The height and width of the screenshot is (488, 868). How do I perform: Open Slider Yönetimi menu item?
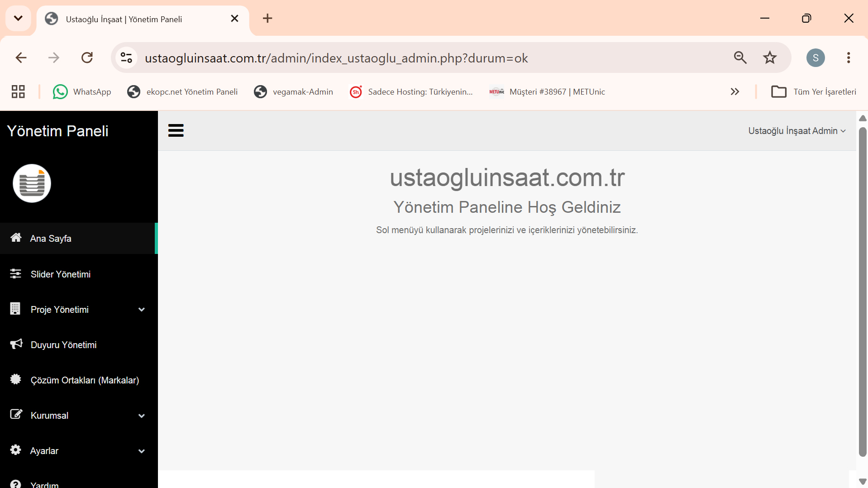tap(79, 274)
